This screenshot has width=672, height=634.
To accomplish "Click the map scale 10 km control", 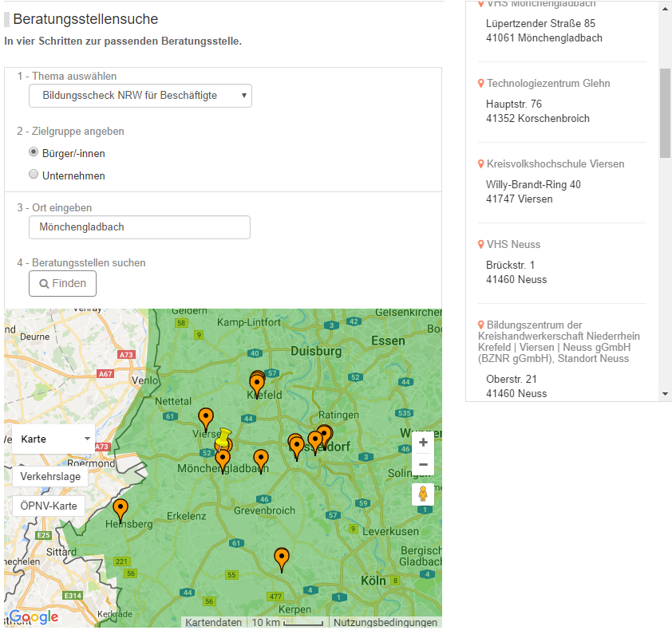I will click(x=287, y=622).
